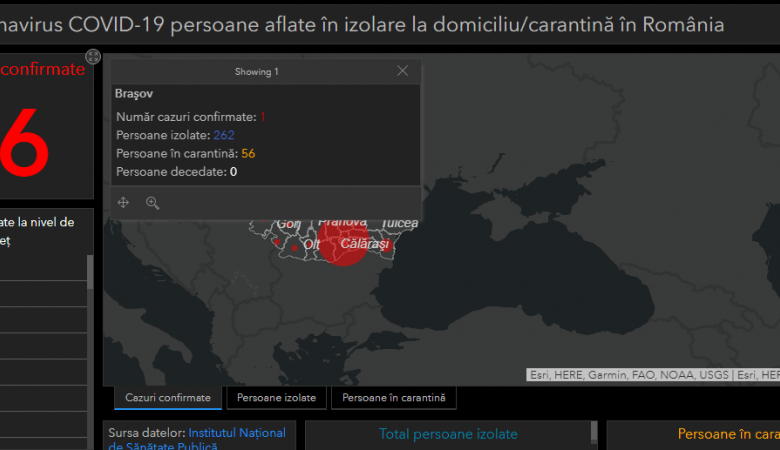Click the zoom-to icon in the popup
Image resolution: width=780 pixels, height=450 pixels.
tap(152, 202)
